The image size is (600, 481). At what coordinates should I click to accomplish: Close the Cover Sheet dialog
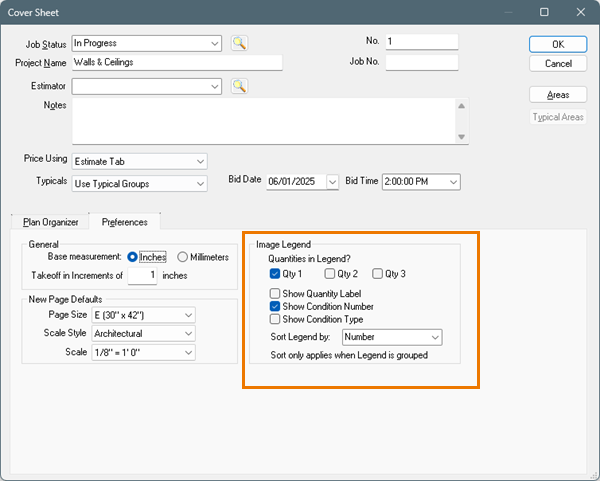click(580, 12)
